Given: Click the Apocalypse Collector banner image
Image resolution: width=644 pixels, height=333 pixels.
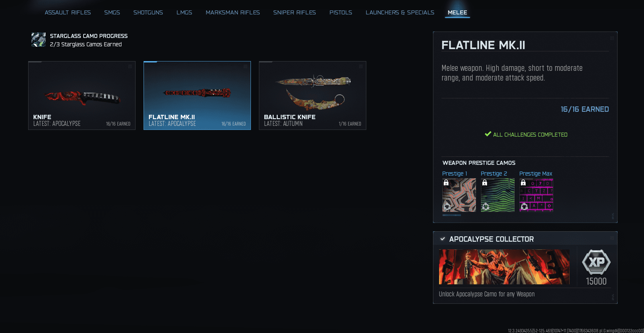Looking at the screenshot, I should [504, 267].
